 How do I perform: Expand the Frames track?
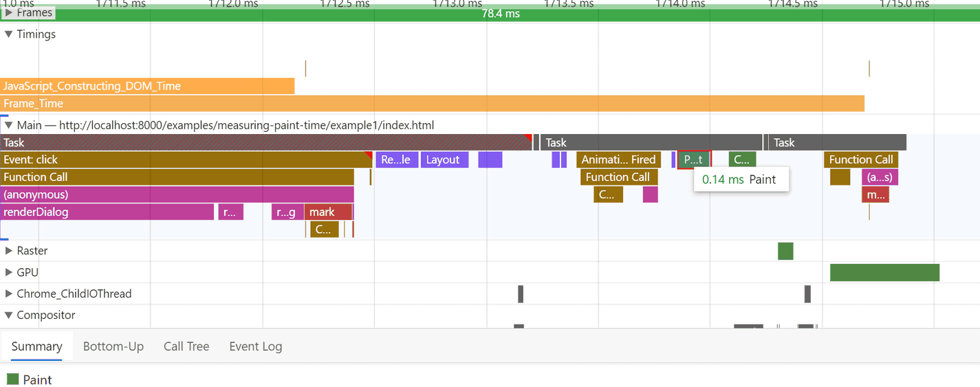9,12
